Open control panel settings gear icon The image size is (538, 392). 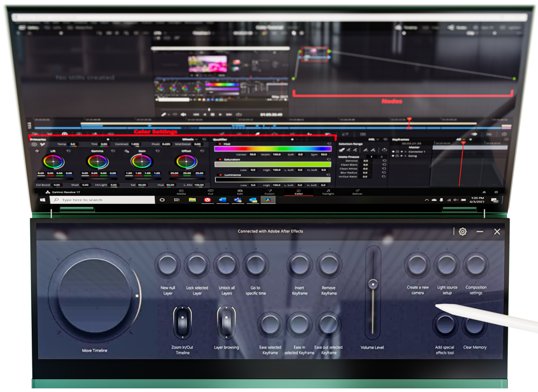point(462,232)
